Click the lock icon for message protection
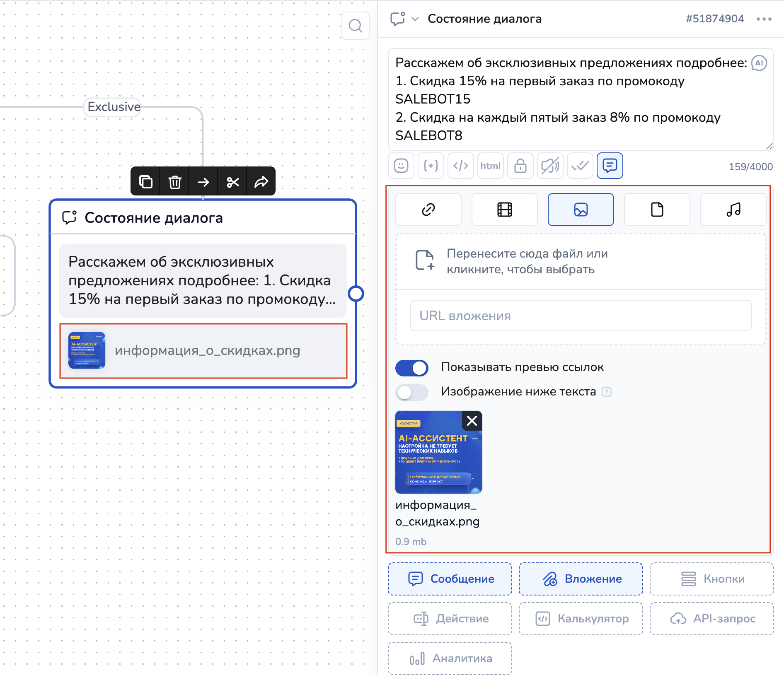The image size is (784, 675). pyautogui.click(x=520, y=166)
